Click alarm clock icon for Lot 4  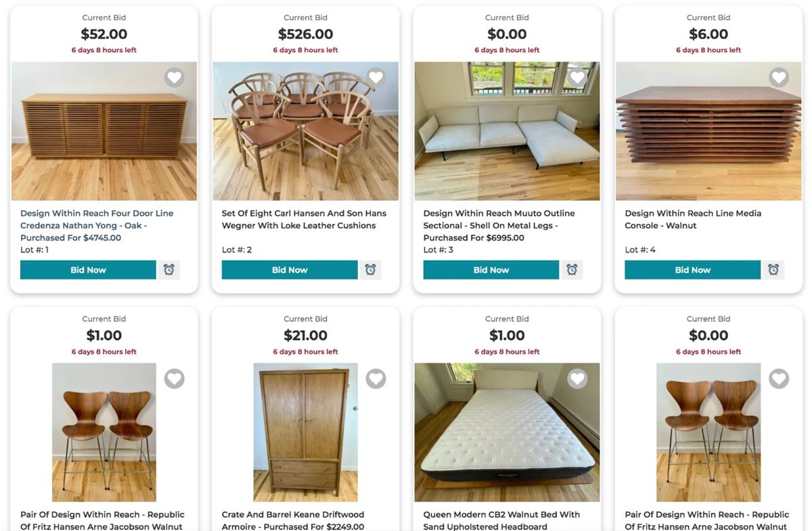pos(773,270)
